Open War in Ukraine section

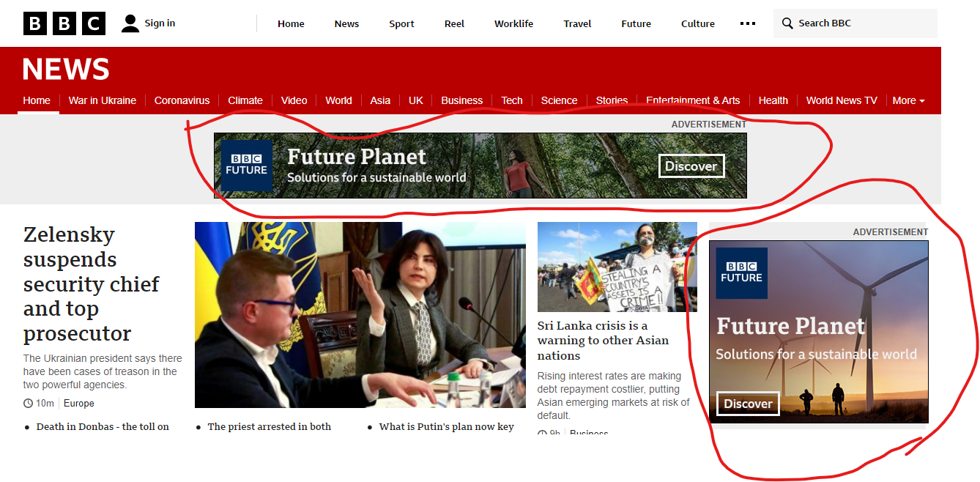point(103,100)
